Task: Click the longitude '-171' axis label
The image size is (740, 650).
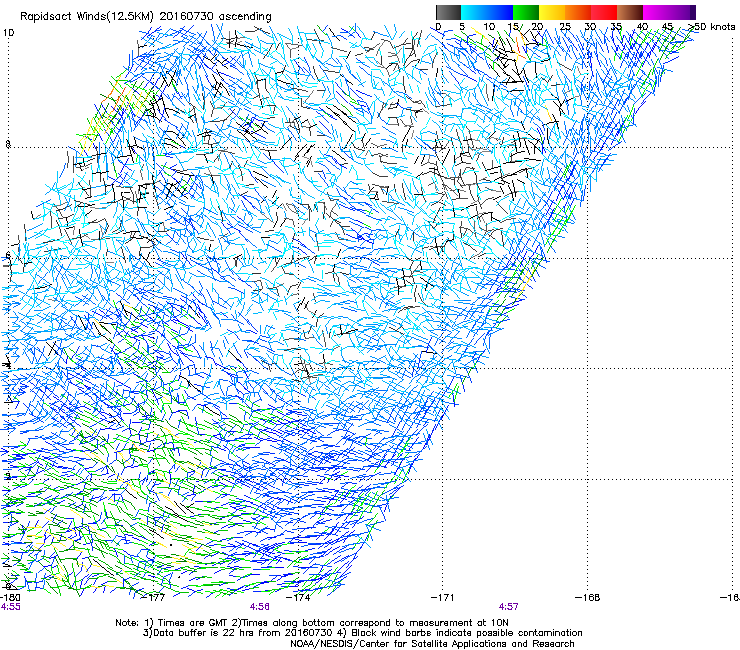Action: tap(443, 597)
